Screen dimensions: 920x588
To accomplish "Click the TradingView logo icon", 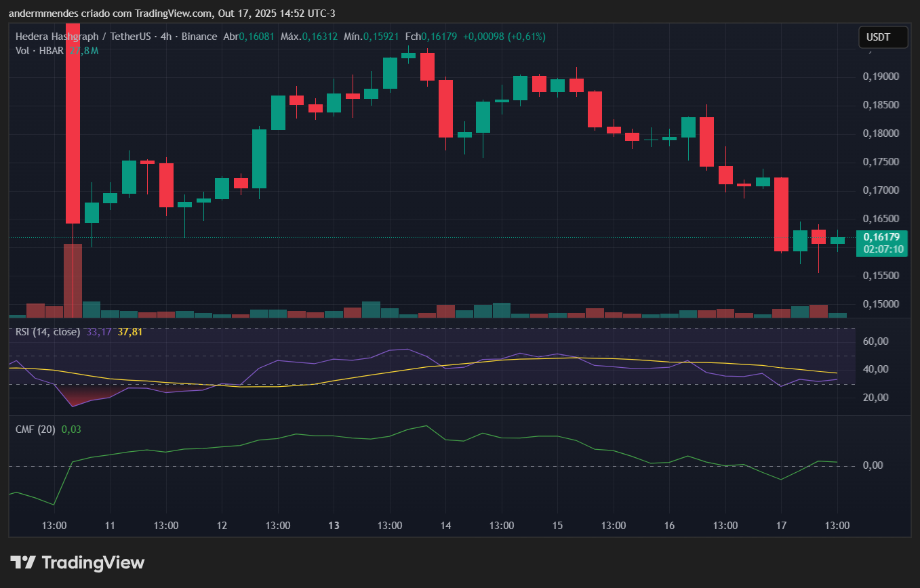I will [x=23, y=562].
